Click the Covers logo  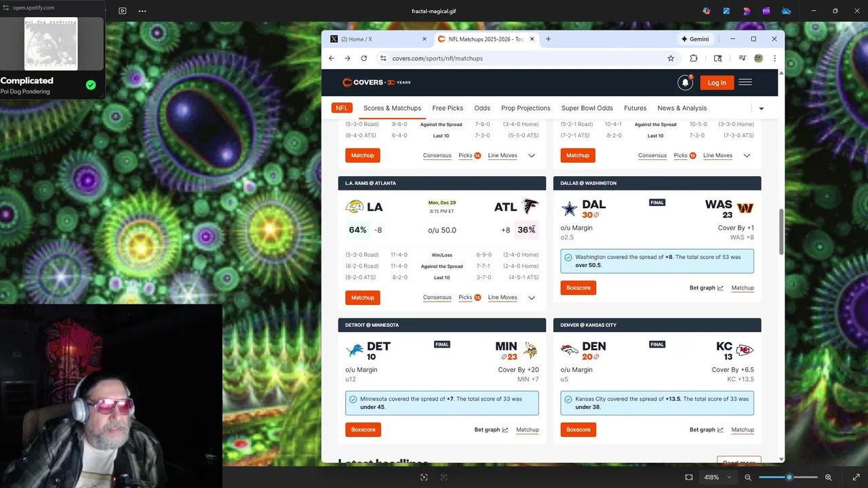pos(376,83)
